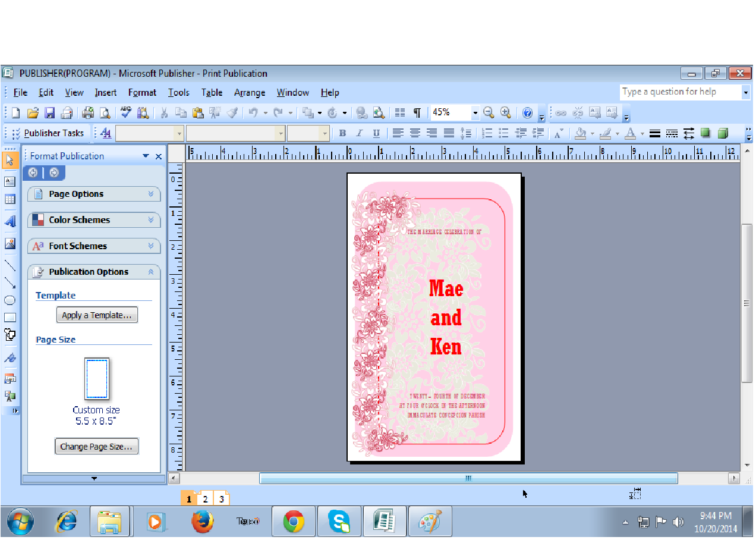The height and width of the screenshot is (540, 756).
Task: Zoom in on the publication
Action: [505, 113]
